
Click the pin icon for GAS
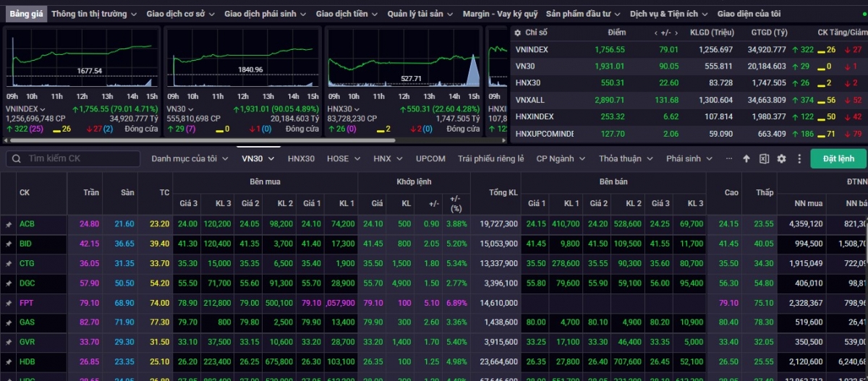pyautogui.click(x=9, y=322)
